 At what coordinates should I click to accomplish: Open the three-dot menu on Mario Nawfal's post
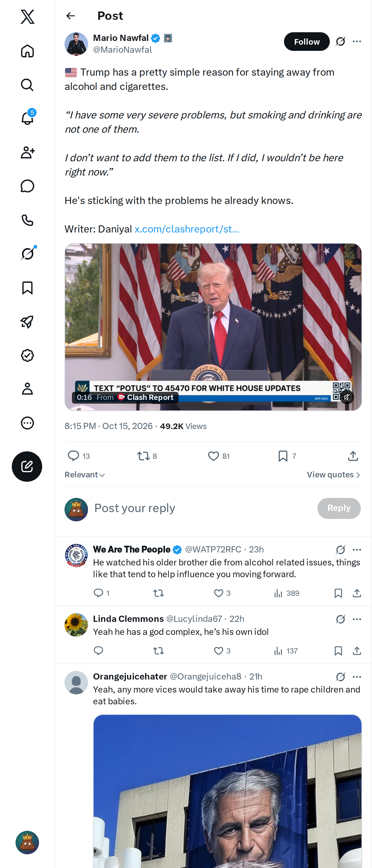pos(357,42)
